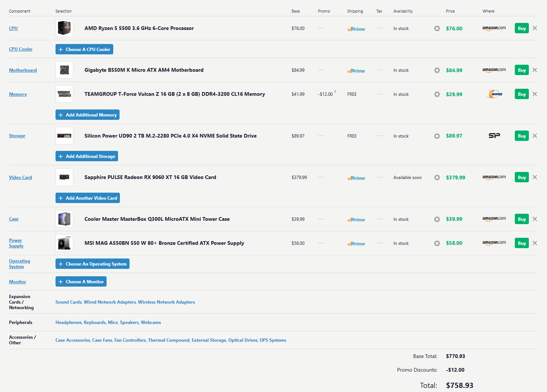Open the Video Card component link
The image size is (547, 392).
20,177
